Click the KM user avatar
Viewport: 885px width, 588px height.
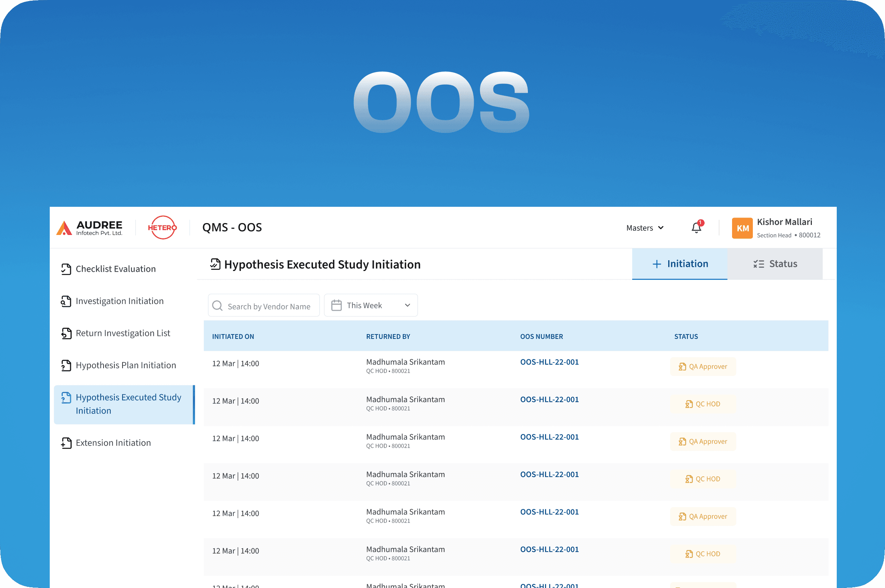pos(742,228)
